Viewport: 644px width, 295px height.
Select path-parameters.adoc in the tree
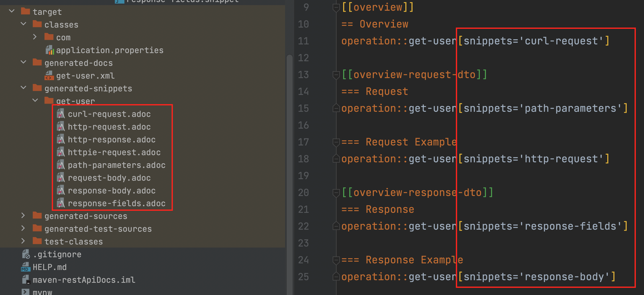116,165
